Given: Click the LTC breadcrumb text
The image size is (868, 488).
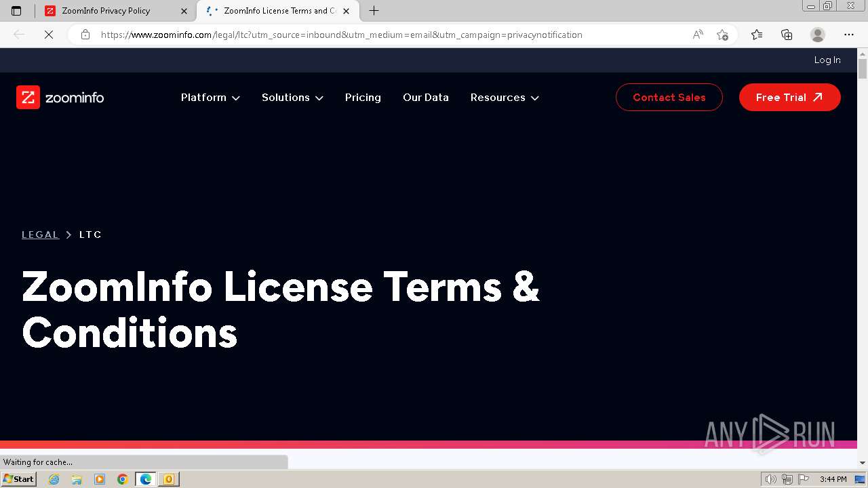Looking at the screenshot, I should tap(90, 235).
